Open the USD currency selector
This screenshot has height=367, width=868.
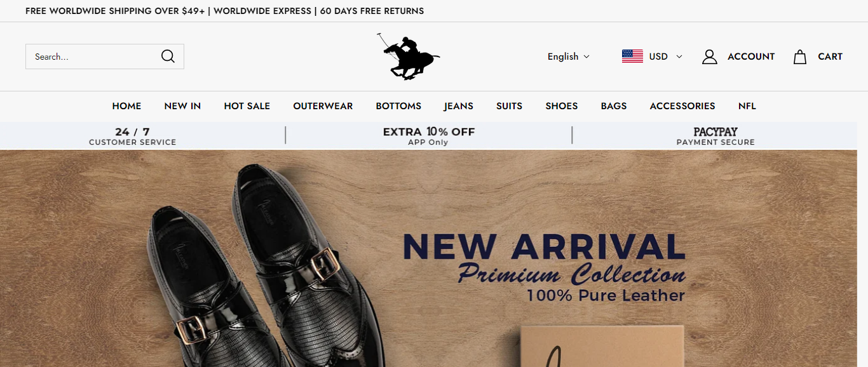click(x=652, y=57)
